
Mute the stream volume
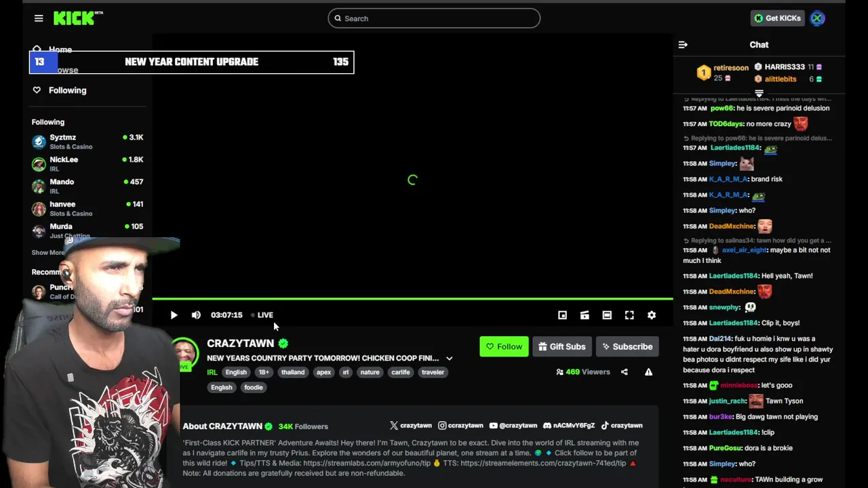[x=196, y=315]
